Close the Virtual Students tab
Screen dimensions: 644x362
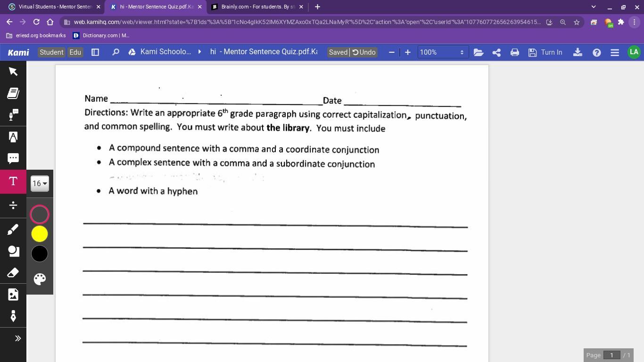click(x=98, y=7)
